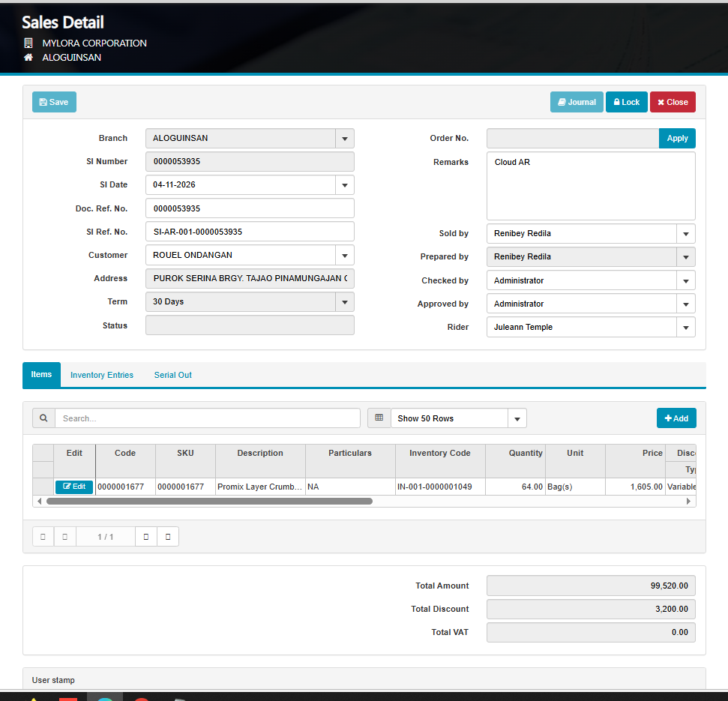This screenshot has width=728, height=701.
Task: Click the Save button with disk icon
Action: coord(54,102)
